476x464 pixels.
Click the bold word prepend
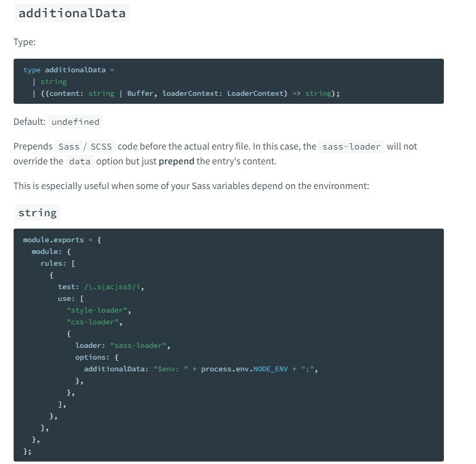[176, 161]
